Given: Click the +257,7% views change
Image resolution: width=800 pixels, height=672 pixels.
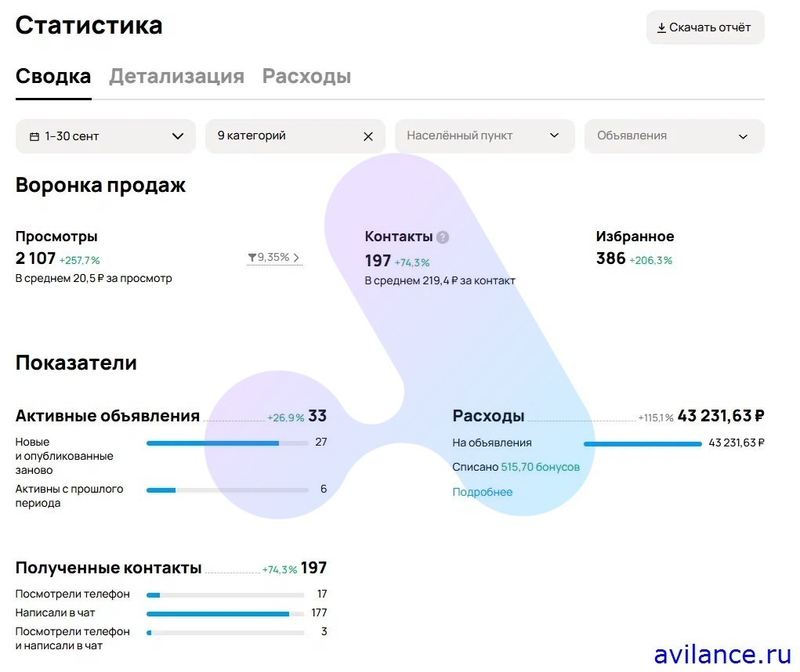Looking at the screenshot, I should 80,261.
